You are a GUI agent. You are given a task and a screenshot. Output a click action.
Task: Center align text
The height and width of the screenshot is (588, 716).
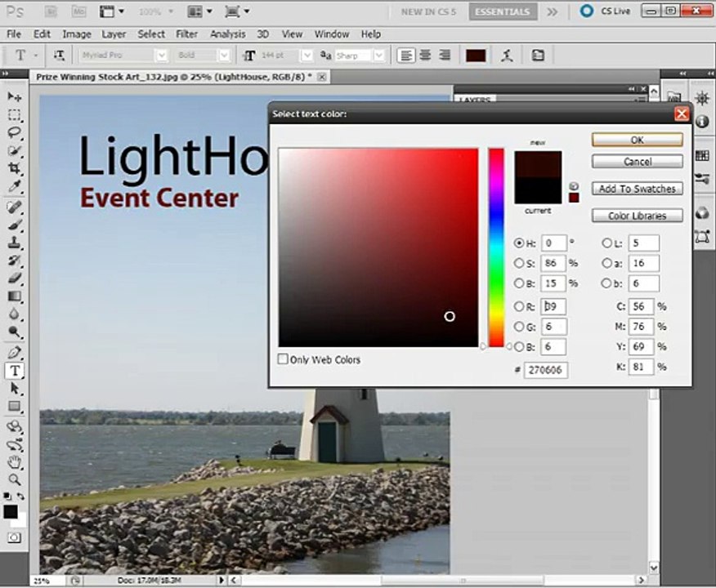coord(425,56)
